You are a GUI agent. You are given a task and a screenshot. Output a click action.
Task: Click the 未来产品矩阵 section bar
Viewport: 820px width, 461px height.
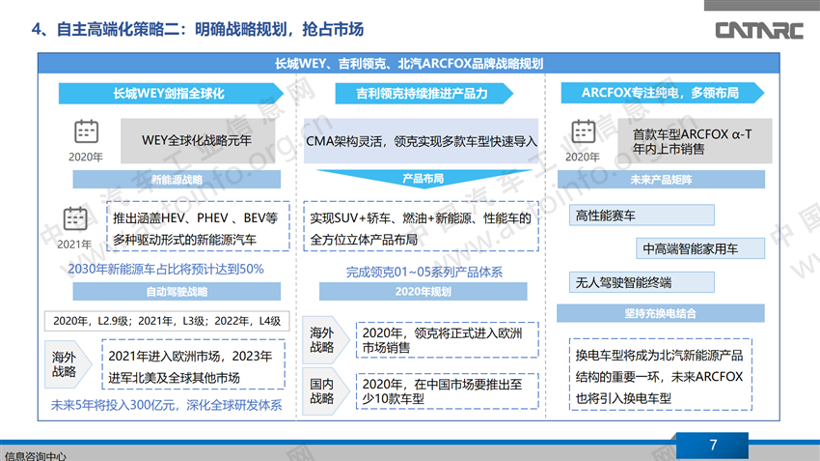(x=661, y=179)
